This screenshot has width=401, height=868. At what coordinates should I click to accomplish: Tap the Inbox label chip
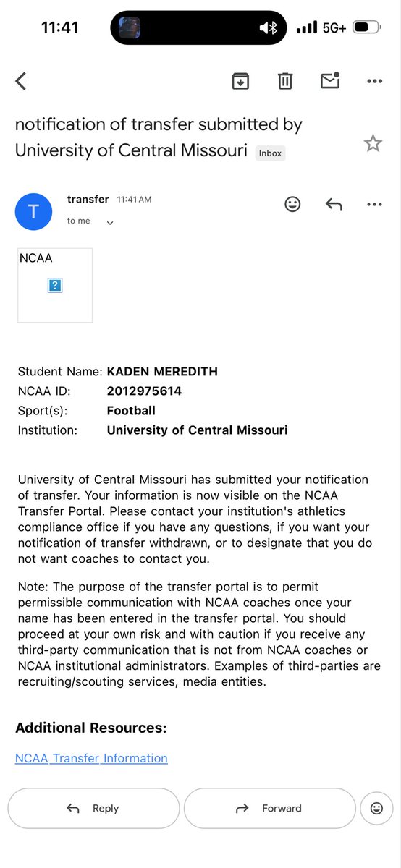271,153
